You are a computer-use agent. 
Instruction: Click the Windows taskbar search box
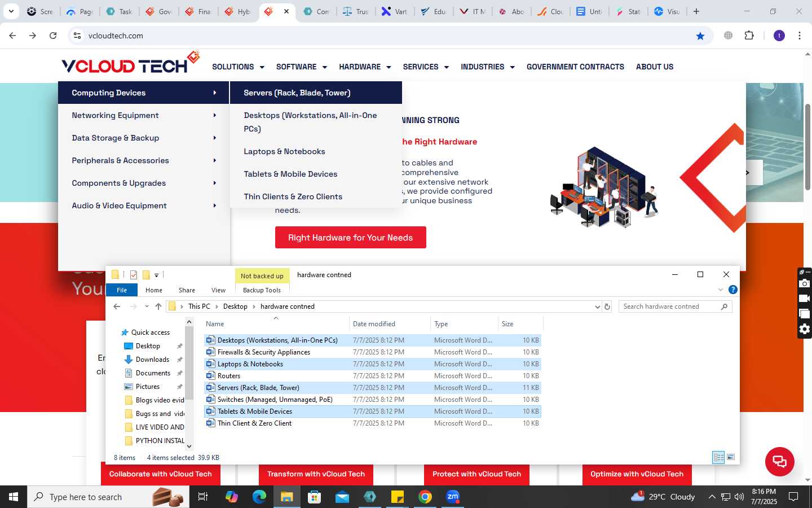(107, 497)
